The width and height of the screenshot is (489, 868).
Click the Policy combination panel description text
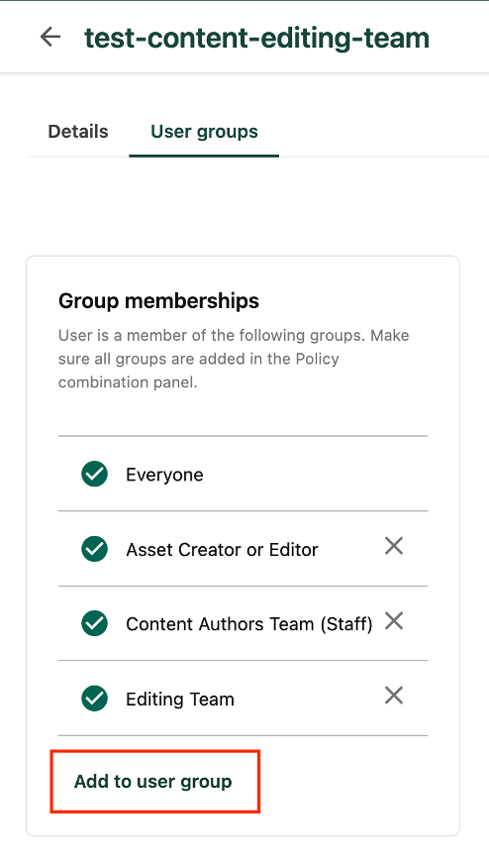[x=234, y=359]
